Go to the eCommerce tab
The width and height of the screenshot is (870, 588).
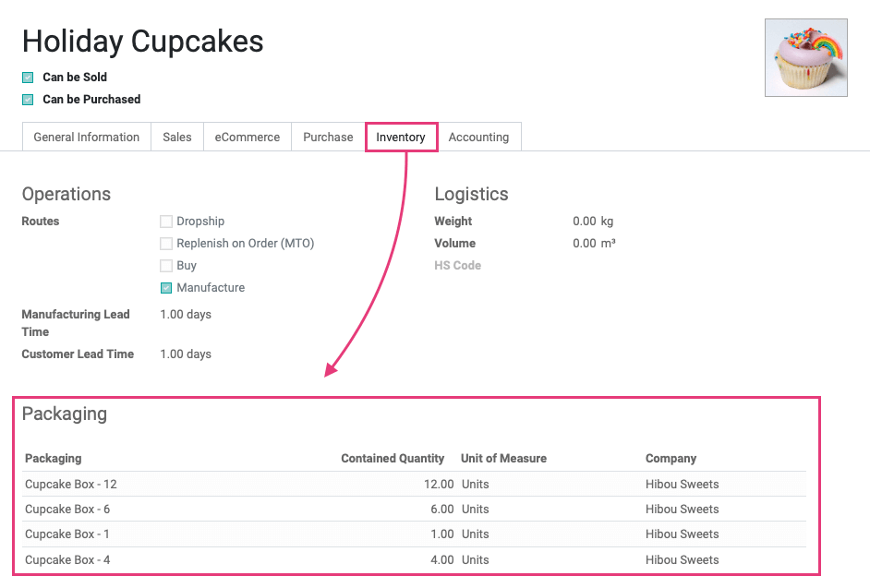[x=248, y=137]
